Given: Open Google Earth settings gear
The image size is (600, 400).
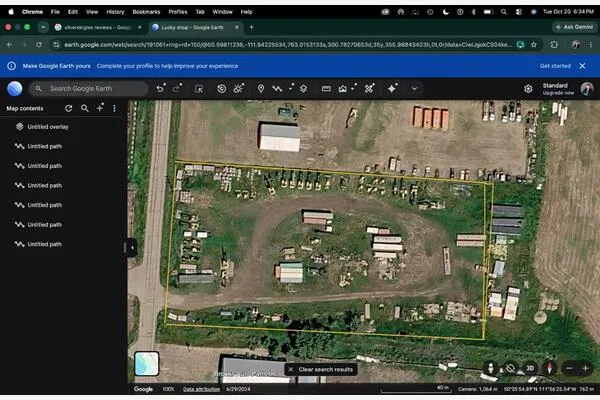Looking at the screenshot, I should 528,89.
